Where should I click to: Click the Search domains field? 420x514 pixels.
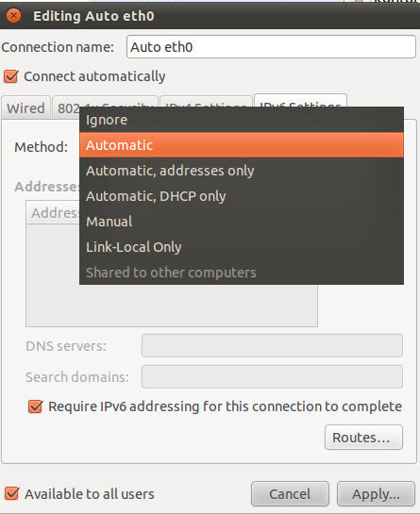point(272,376)
